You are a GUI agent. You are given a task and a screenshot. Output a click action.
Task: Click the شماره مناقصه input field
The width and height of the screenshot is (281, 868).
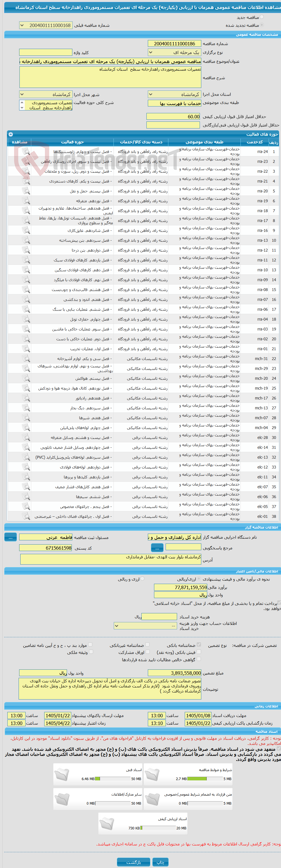pyautogui.click(x=175, y=43)
